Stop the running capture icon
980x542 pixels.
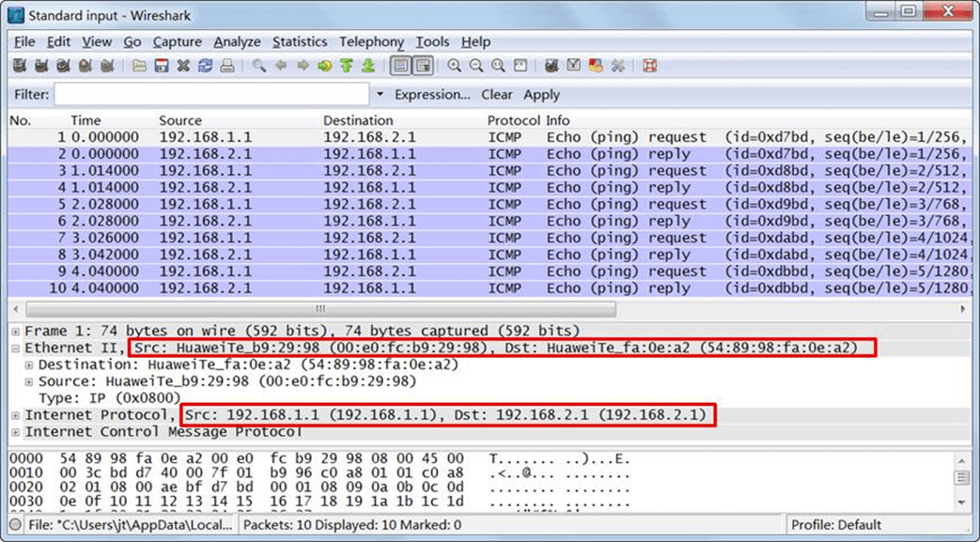85,66
